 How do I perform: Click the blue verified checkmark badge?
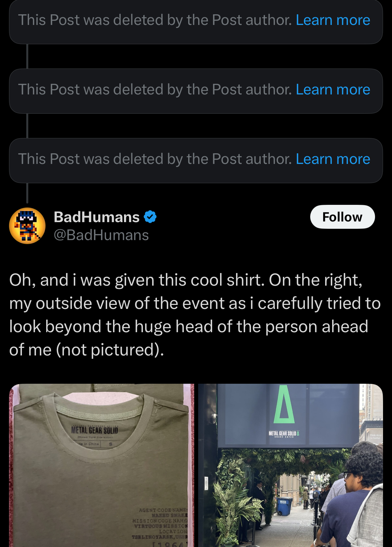coord(150,217)
